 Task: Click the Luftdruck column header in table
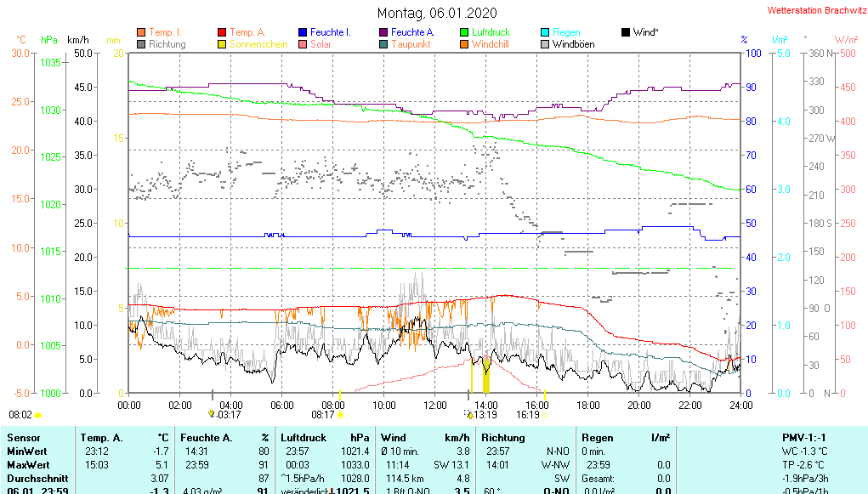coord(302,437)
